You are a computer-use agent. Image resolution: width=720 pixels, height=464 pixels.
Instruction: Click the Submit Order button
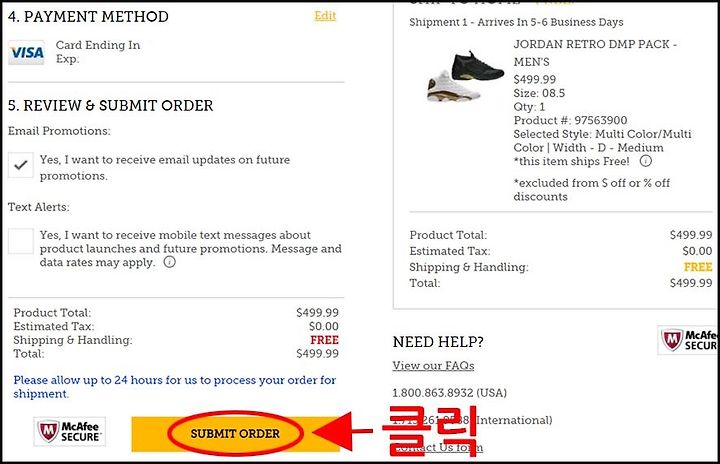[x=236, y=434]
